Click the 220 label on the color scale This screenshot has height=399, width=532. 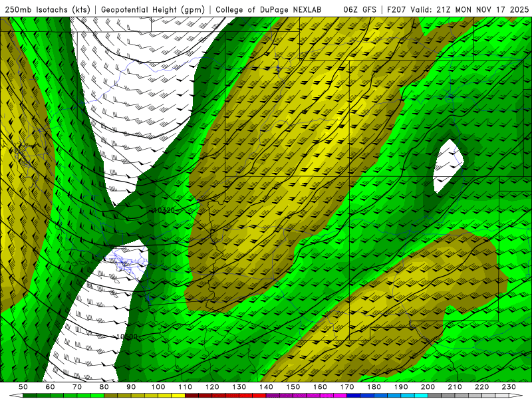click(x=481, y=387)
